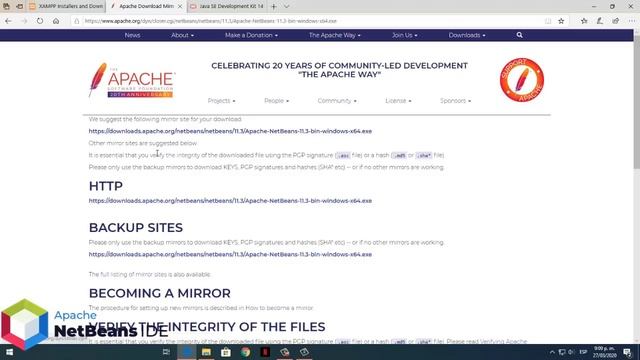Viewport: 640px width, 360px height.
Task: Open the Action Center notifications icon
Action: 627,352
